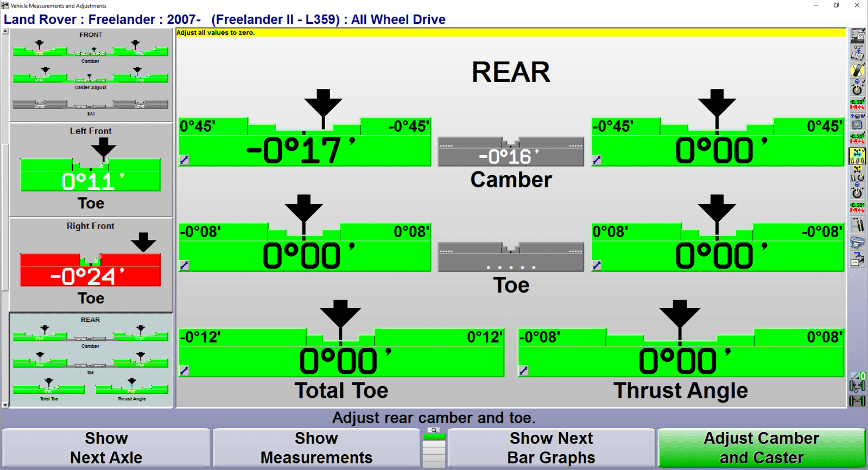Click Show Next Bar Graphs button
The height and width of the screenshot is (470, 868).
pos(551,448)
